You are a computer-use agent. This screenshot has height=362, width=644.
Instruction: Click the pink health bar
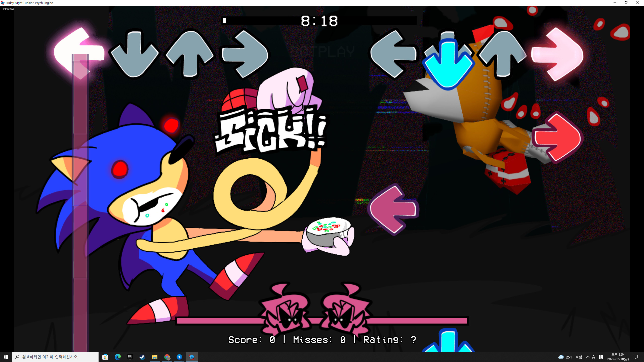(x=322, y=321)
